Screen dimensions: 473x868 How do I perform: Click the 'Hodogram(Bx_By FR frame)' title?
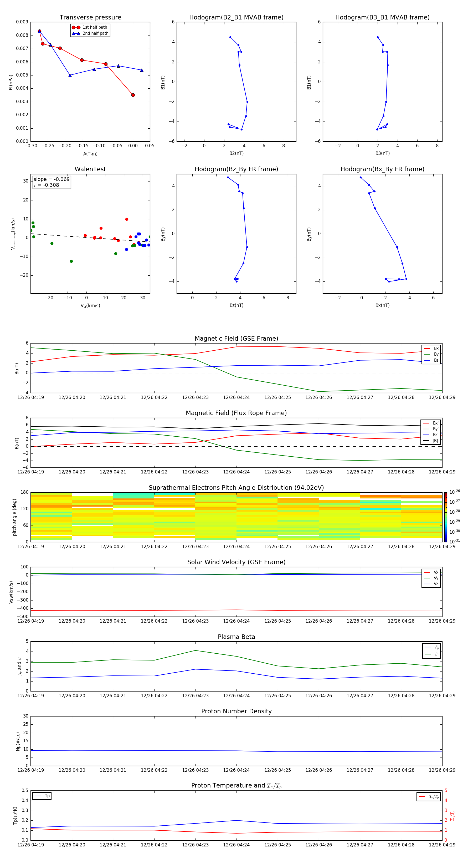point(382,169)
